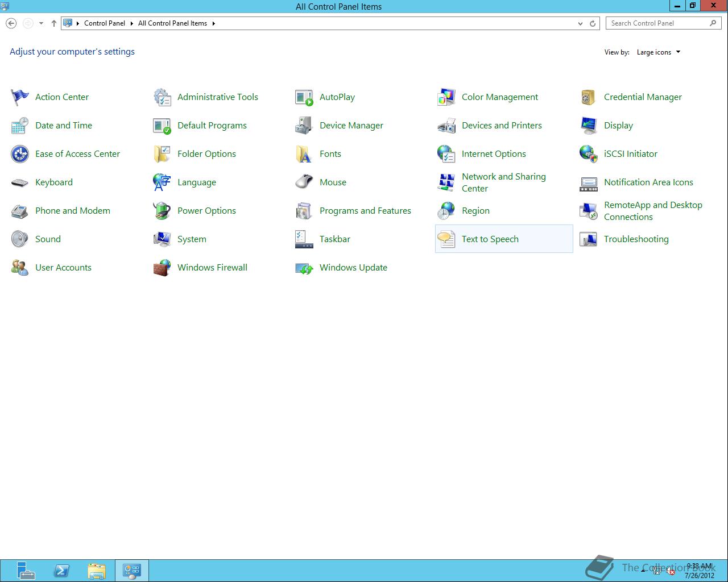Open the Folder Options icon
This screenshot has width=728, height=582.
pyautogui.click(x=162, y=154)
